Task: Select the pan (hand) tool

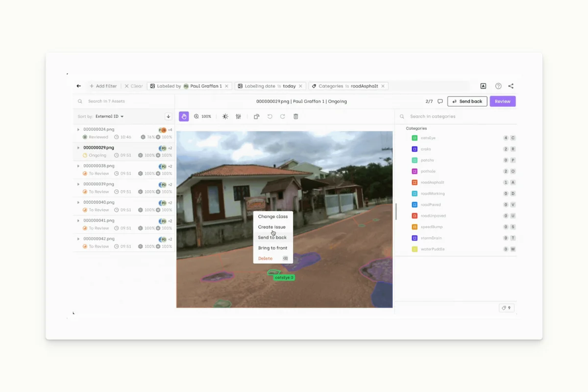Action: (184, 116)
